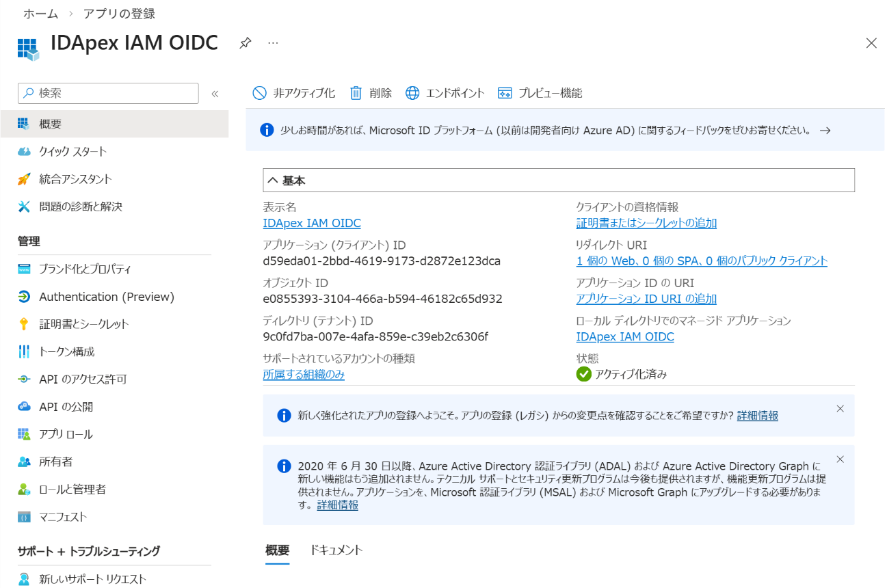
Task: Open the リダイレクト URI 1 個の Web link
Action: pyautogui.click(x=702, y=260)
